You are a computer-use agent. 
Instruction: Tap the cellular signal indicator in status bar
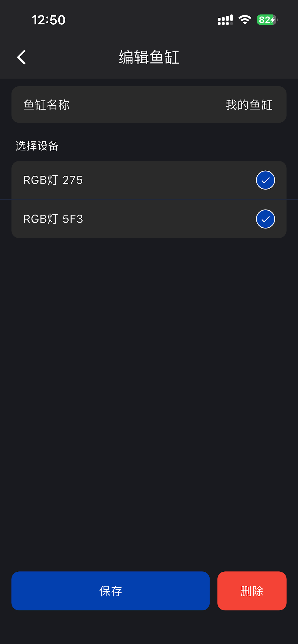point(225,20)
